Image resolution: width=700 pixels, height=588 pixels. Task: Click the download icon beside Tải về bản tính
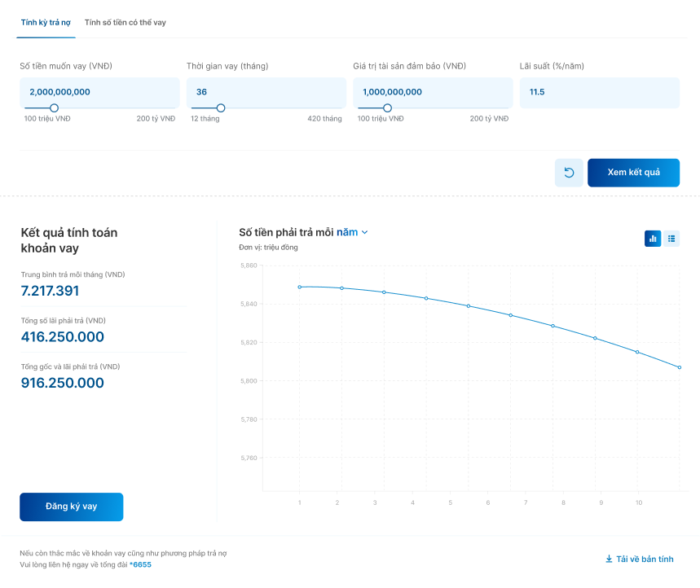tap(608, 559)
